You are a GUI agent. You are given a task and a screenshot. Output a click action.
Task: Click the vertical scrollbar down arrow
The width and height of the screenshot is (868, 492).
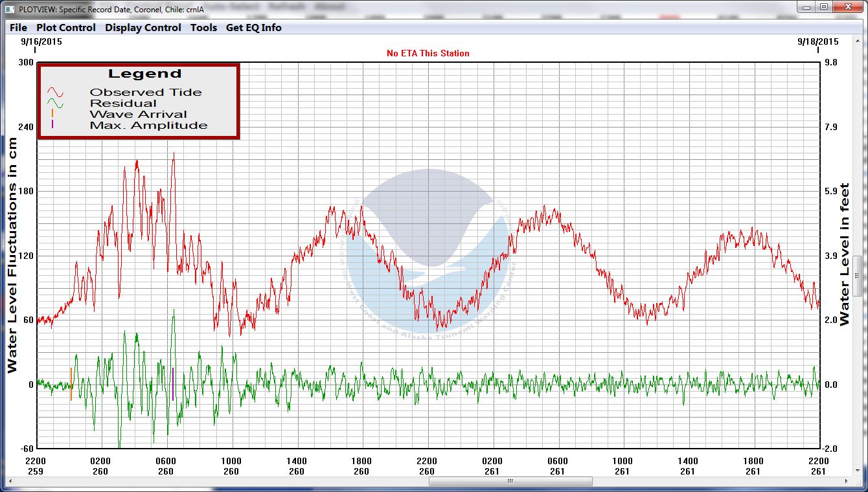click(x=857, y=470)
